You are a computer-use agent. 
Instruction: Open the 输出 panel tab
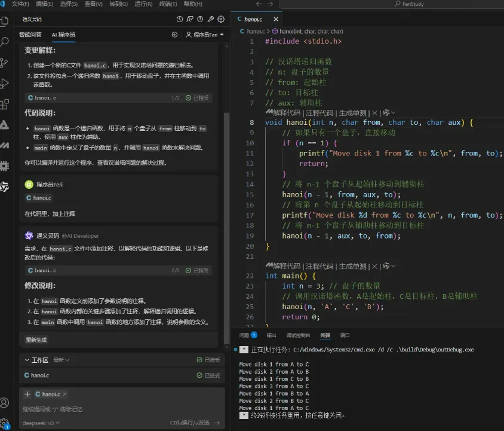[271, 335]
